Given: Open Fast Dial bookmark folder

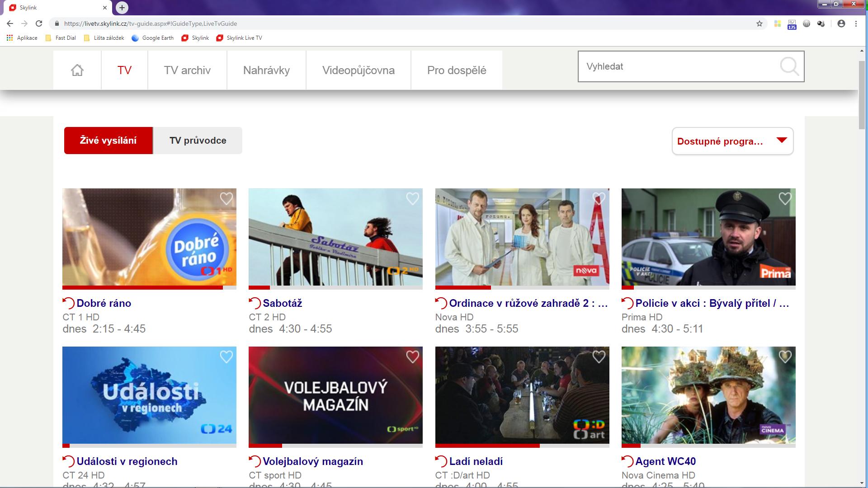Looking at the screenshot, I should (61, 38).
